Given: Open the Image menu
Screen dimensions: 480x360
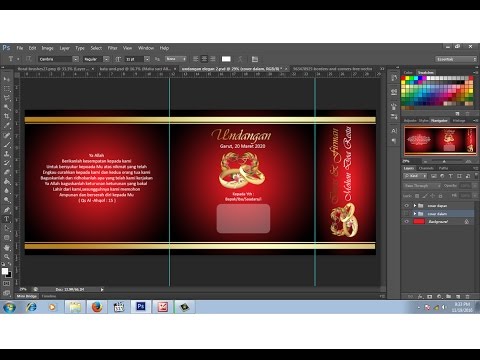Looking at the screenshot, I should coord(47,48).
